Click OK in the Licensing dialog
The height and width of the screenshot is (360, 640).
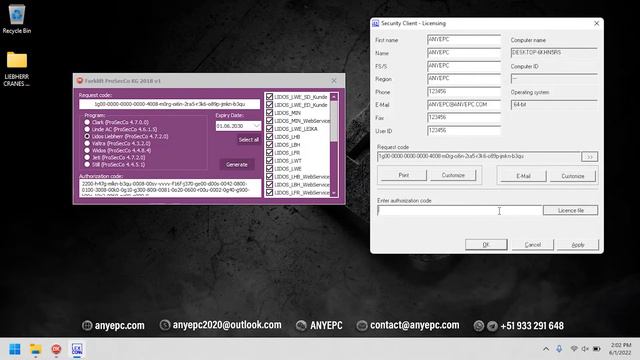[x=486, y=244]
